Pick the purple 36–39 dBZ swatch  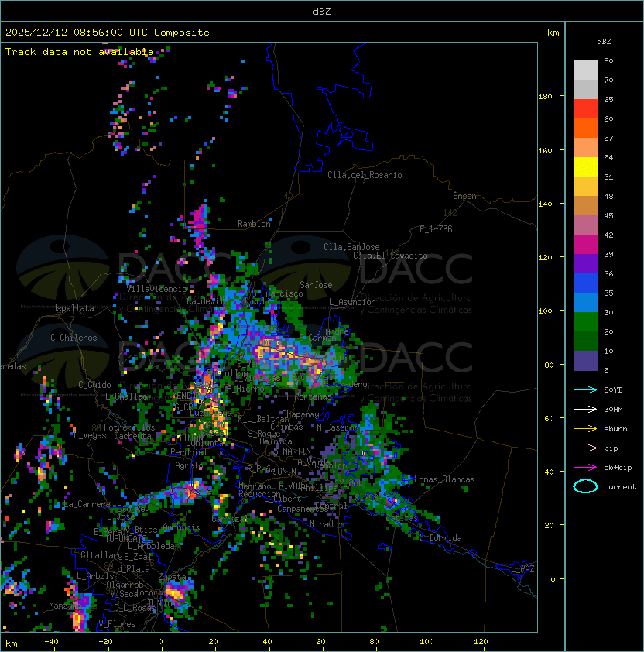pyautogui.click(x=585, y=264)
